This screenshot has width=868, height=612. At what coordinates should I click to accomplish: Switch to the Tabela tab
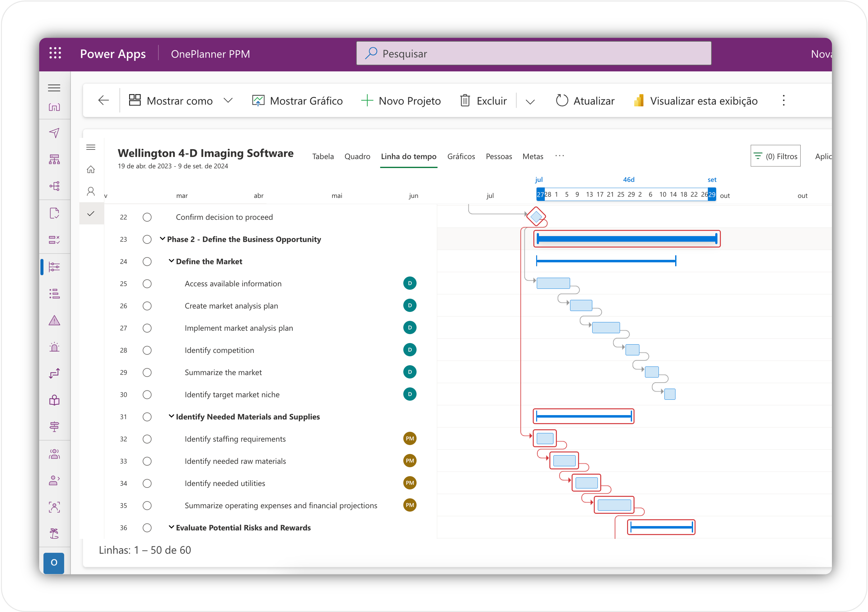click(323, 156)
